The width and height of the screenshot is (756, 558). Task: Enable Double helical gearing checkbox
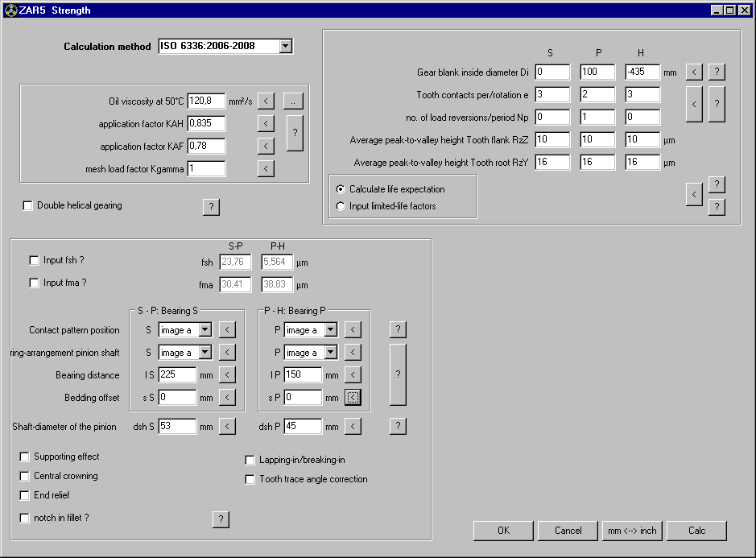(29, 206)
